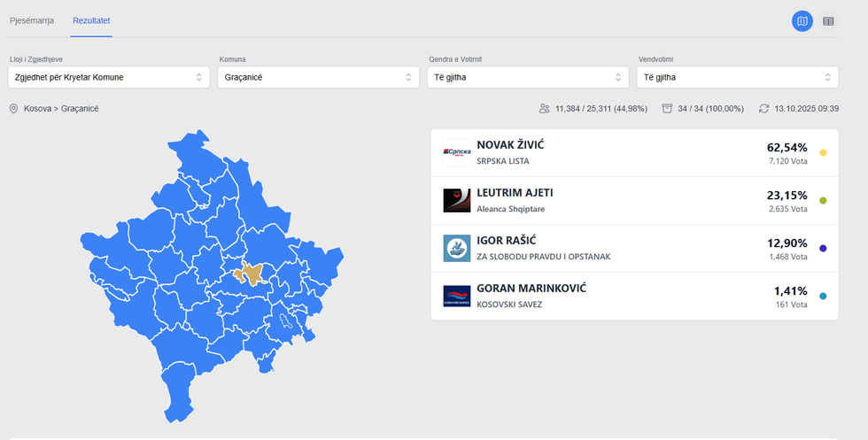This screenshot has height=440, width=868.
Task: Switch to map view icon
Action: pyautogui.click(x=802, y=20)
